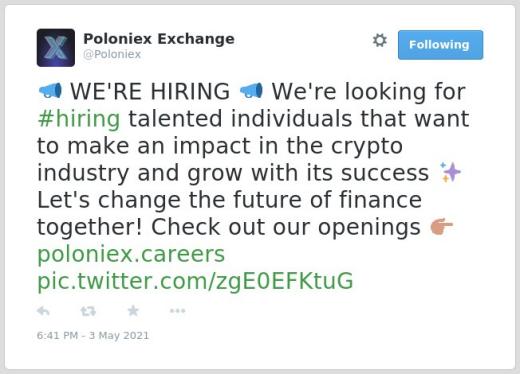The image size is (520, 374).
Task: Open the gear settings dropdown
Action: (x=380, y=40)
